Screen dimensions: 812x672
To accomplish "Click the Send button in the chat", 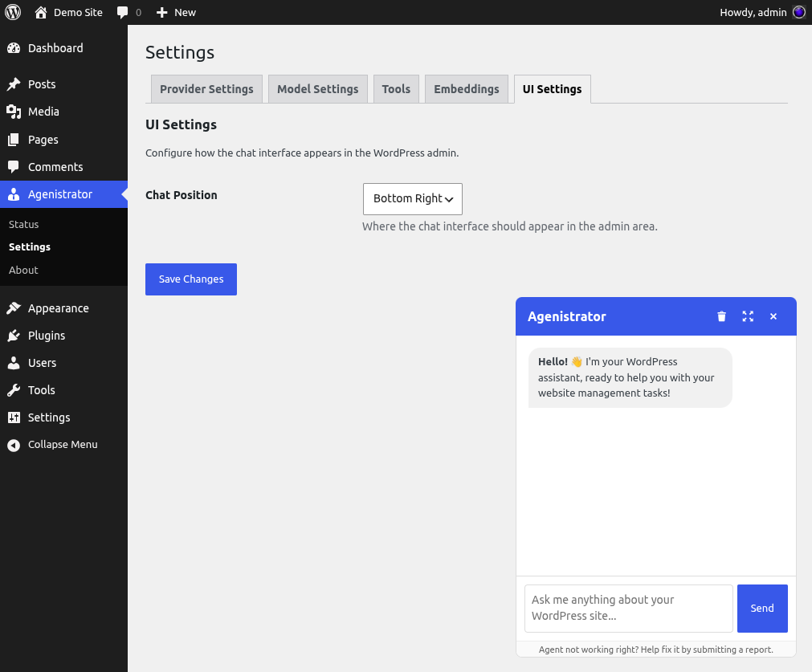I will 761,608.
